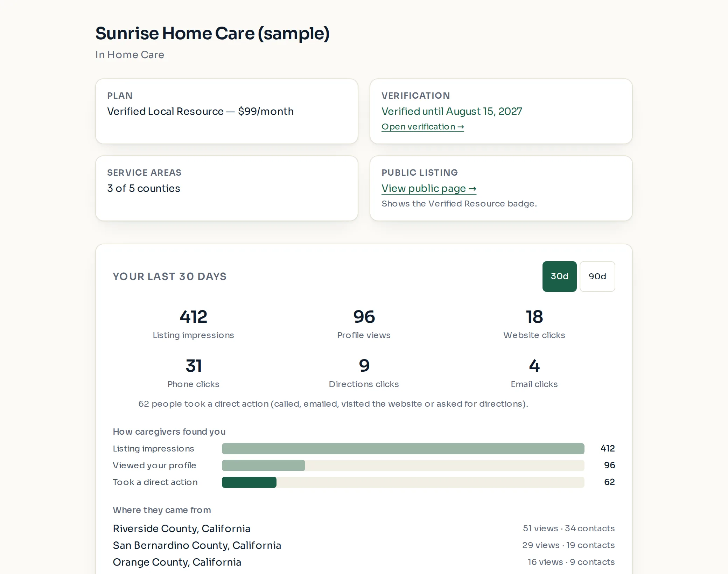Click View public page link
The image size is (728, 574).
click(429, 188)
